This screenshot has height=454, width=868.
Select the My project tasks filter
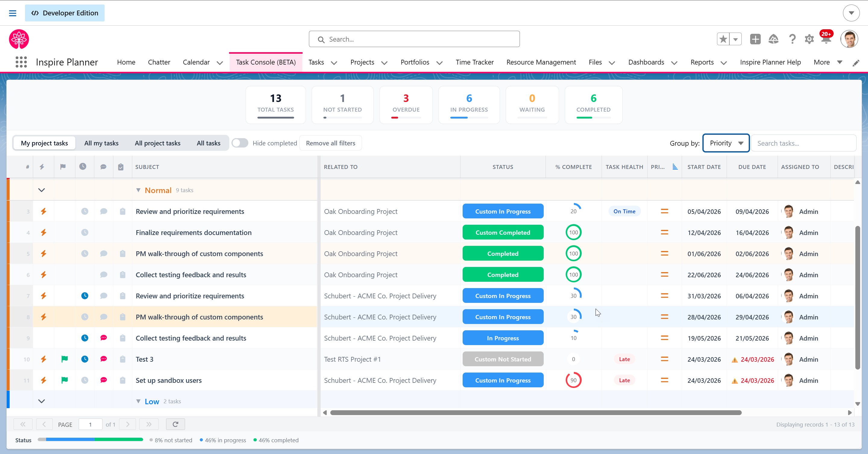point(45,143)
